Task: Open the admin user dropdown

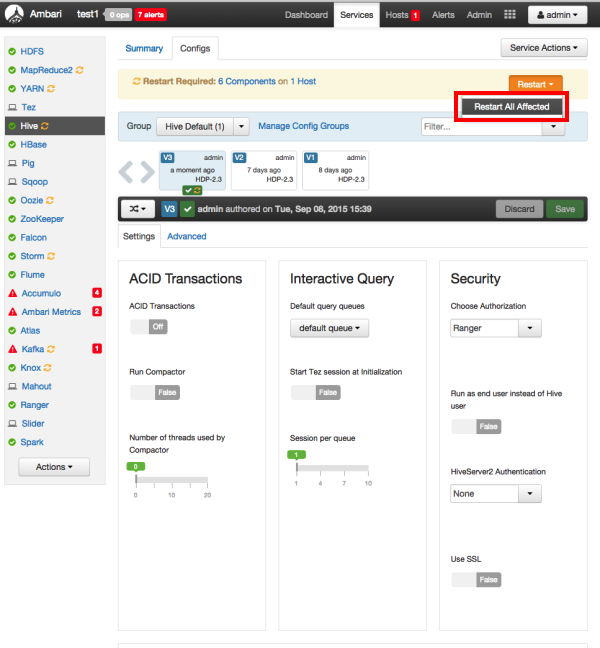Action: pos(557,15)
